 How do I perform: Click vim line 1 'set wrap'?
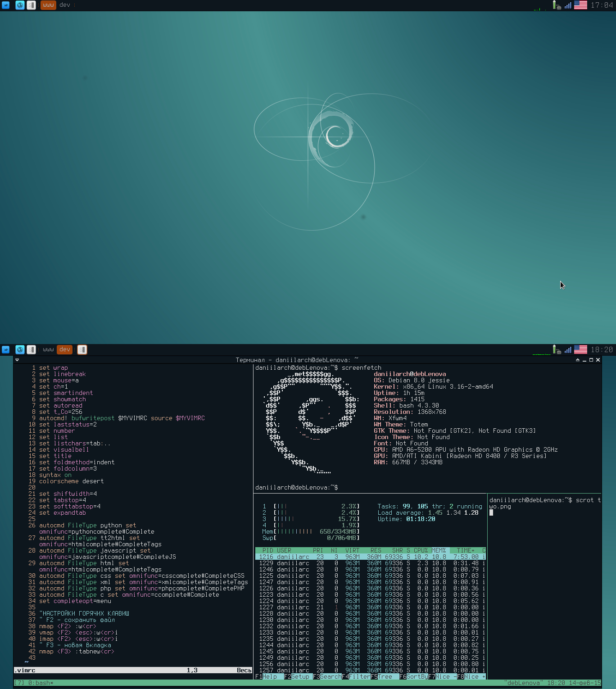[x=54, y=367]
